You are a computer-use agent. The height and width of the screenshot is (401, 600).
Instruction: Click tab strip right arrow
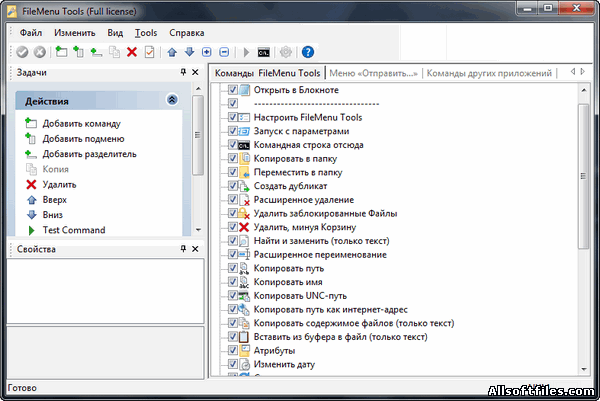[582, 72]
